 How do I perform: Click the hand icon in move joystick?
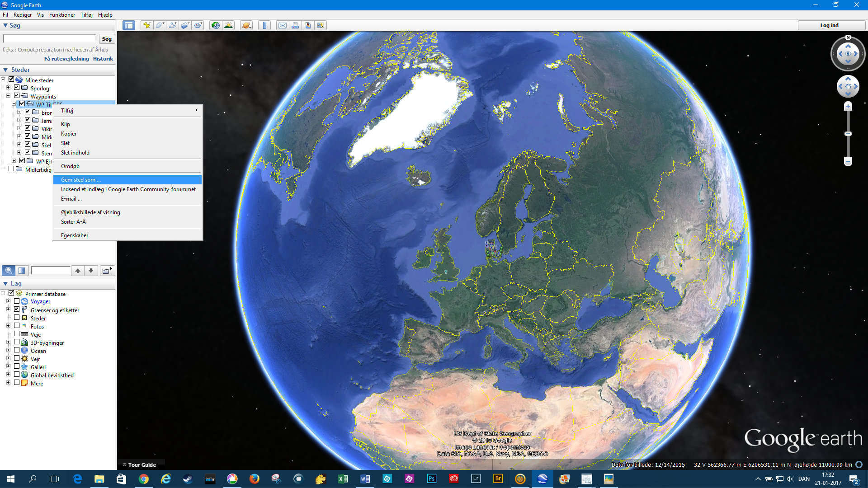point(848,86)
